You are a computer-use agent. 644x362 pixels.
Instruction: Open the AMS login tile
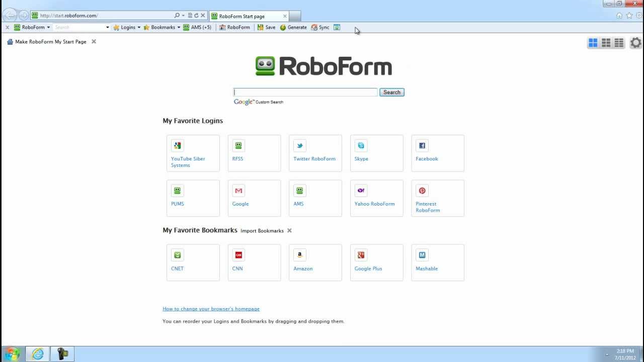pos(315,198)
